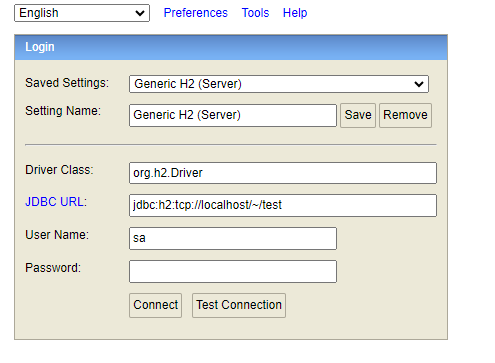The width and height of the screenshot is (495, 363).
Task: Click the Driver Class input field
Action: pyautogui.click(x=283, y=173)
